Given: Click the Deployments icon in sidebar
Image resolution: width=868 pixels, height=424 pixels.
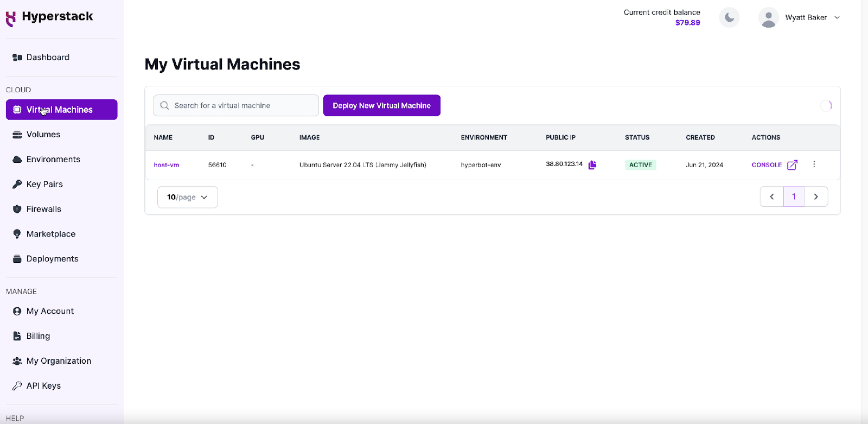Looking at the screenshot, I should (17, 259).
